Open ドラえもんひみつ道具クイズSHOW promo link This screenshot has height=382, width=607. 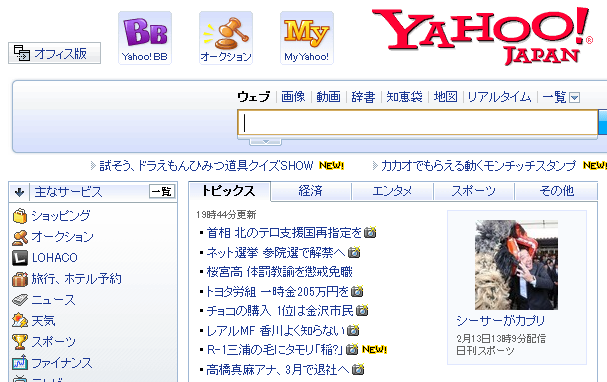tap(206, 166)
